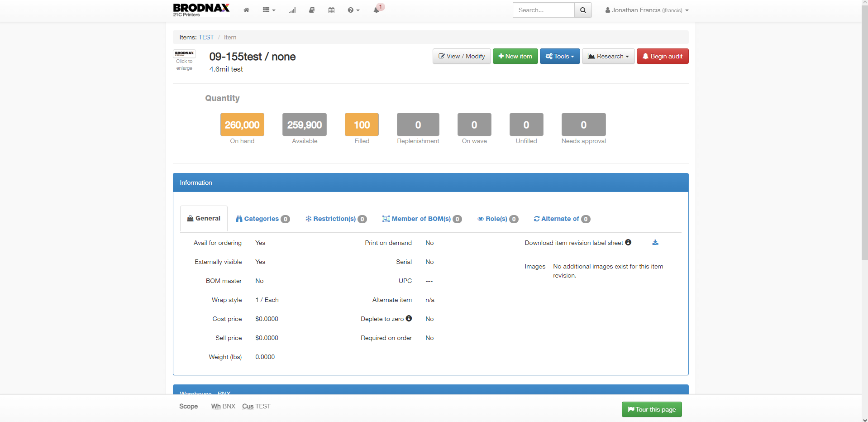Switch to the Categories tab
Viewport: 868px width, 422px height.
coord(262,219)
